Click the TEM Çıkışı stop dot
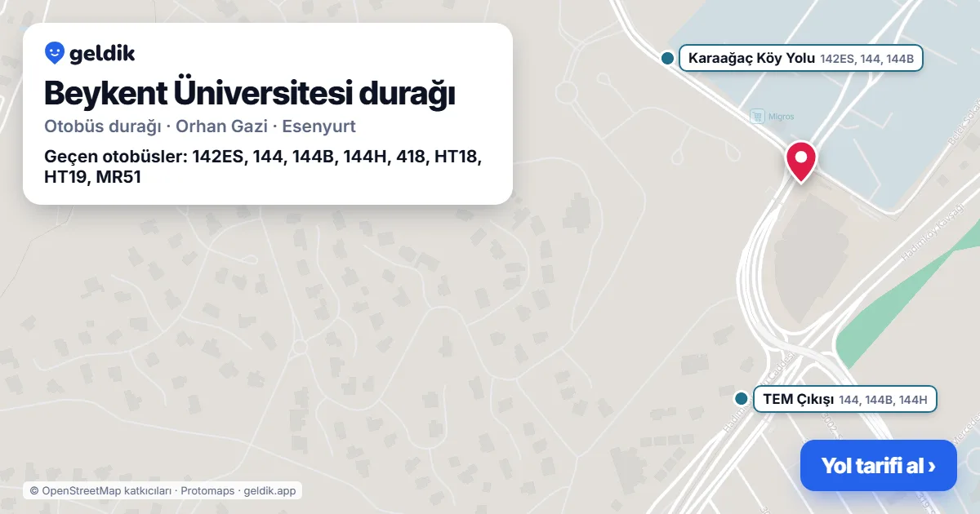 (x=742, y=399)
